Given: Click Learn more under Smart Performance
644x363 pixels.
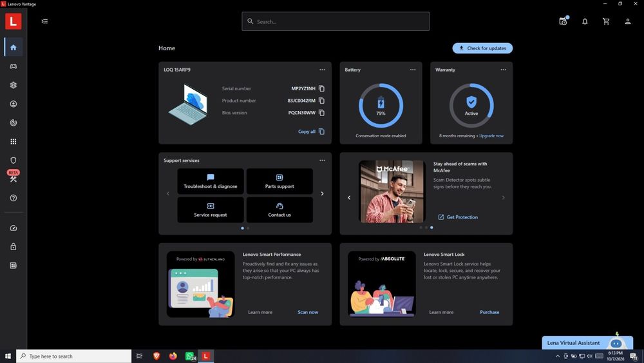Looking at the screenshot, I should 260,312.
